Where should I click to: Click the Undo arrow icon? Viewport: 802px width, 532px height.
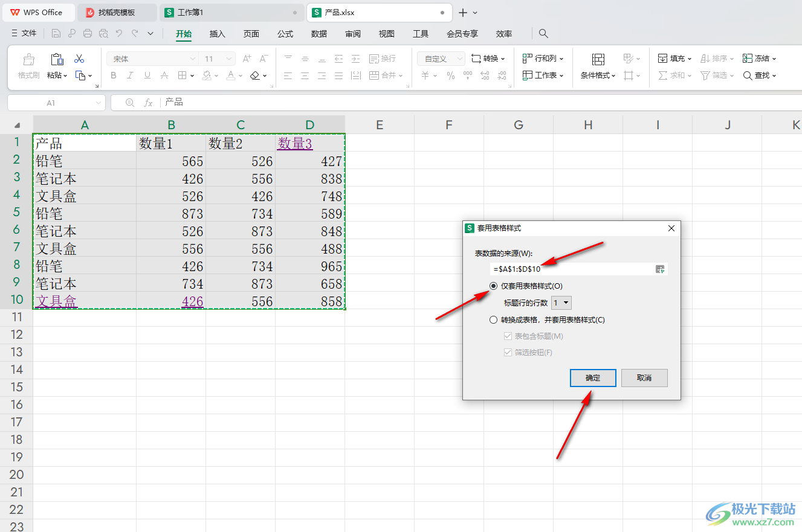[119, 34]
